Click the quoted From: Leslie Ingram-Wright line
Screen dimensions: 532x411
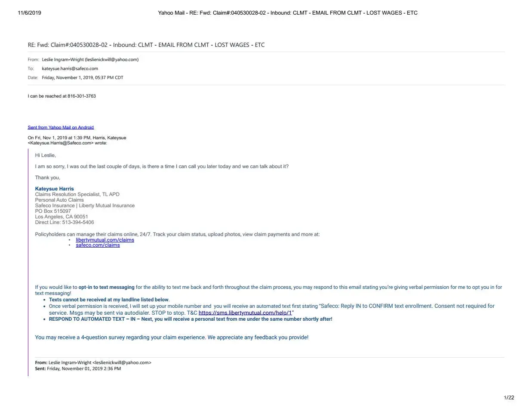coord(93,362)
